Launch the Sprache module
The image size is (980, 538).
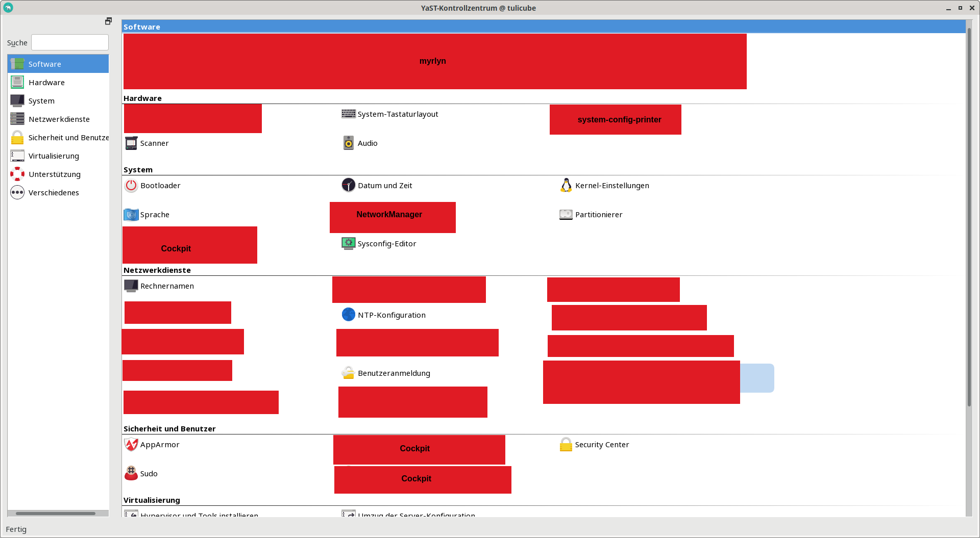point(147,215)
